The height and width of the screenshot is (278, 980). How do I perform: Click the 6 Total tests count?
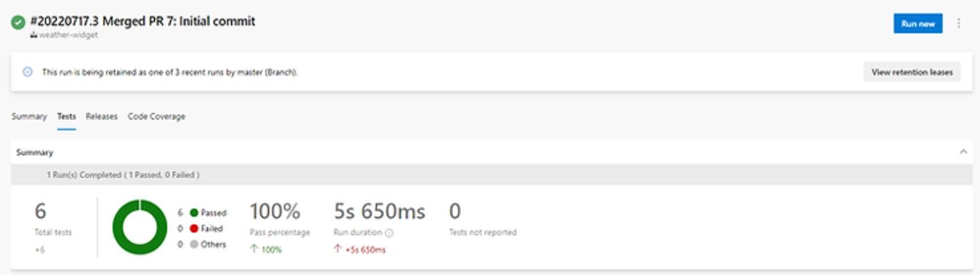point(41,211)
